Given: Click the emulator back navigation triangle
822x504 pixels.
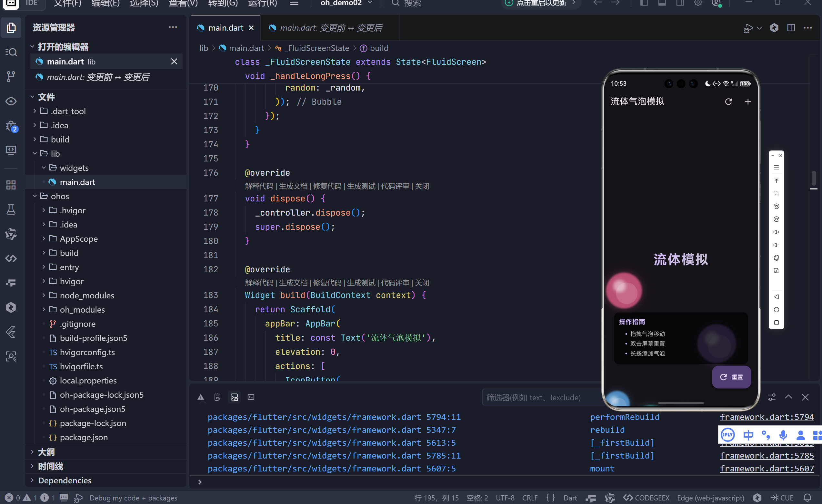Looking at the screenshot, I should pos(776,297).
